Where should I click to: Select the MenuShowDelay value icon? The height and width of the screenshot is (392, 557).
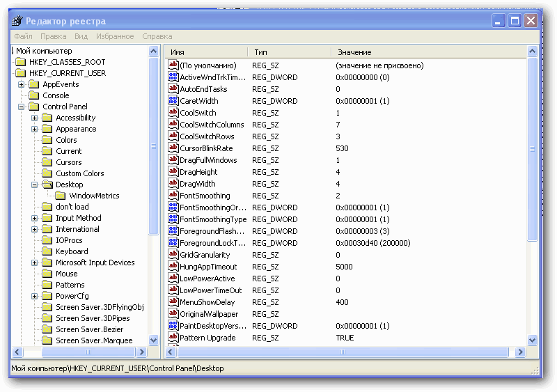click(x=173, y=301)
